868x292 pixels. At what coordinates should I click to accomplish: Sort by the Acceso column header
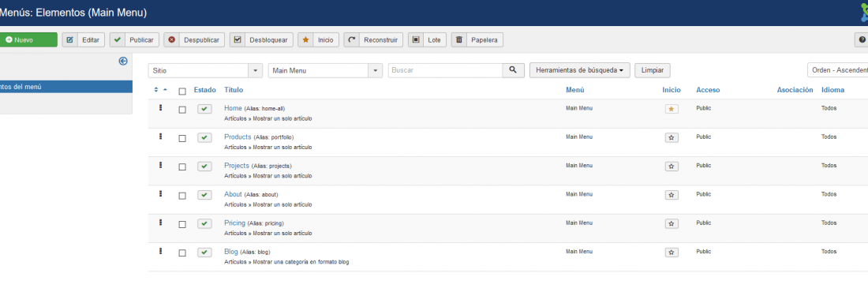point(708,90)
